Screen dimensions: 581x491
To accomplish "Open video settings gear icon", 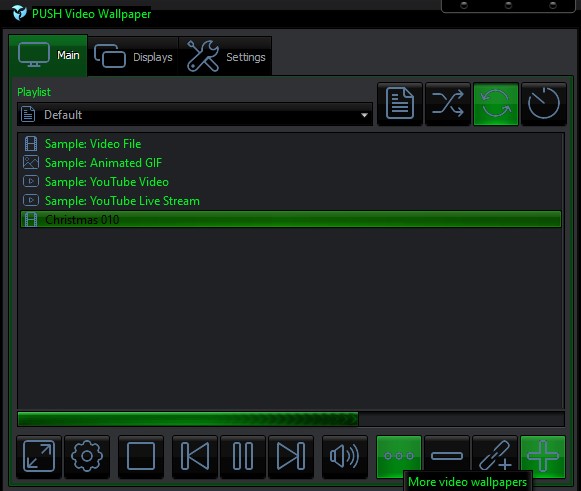I will (x=87, y=456).
